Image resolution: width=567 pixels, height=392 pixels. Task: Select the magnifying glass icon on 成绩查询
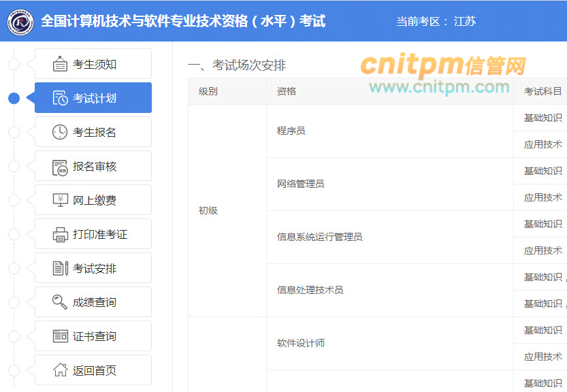61,301
